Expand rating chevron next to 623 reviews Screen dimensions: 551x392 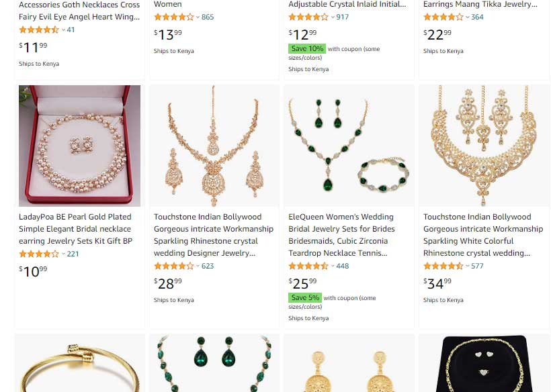[198, 266]
